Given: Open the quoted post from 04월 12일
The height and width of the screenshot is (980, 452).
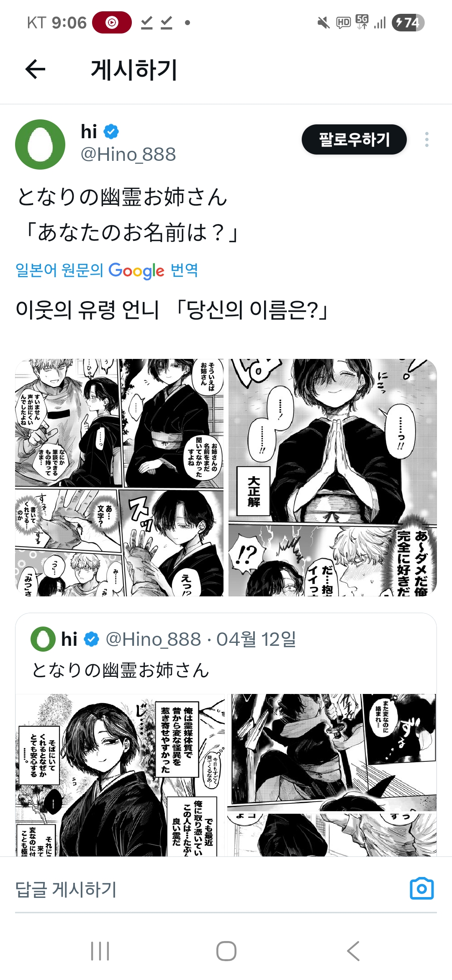Looking at the screenshot, I should pyautogui.click(x=226, y=654).
